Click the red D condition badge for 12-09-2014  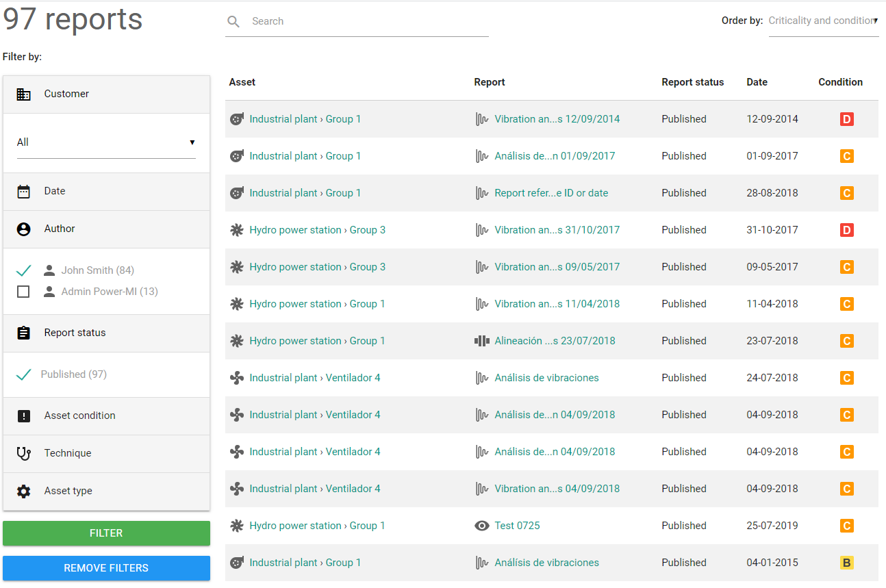[847, 119]
